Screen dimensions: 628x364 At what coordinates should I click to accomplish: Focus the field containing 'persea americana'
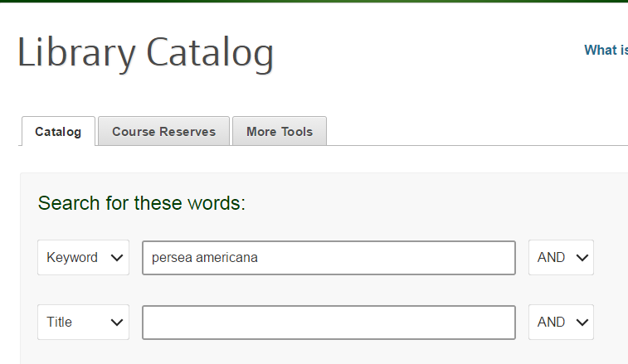click(329, 258)
